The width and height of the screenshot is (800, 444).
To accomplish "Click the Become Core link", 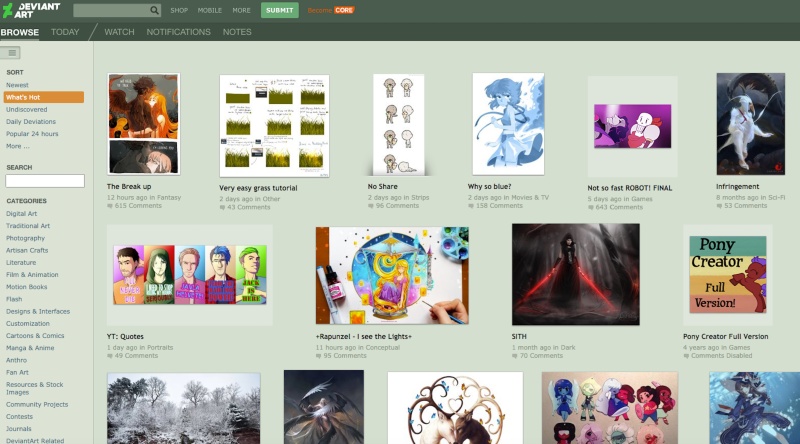I will (331, 10).
